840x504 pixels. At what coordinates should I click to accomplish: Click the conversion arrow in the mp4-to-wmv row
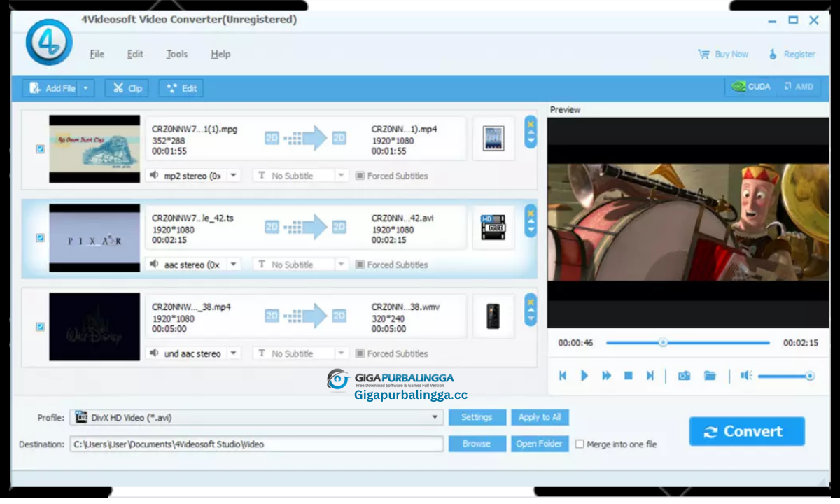point(306,316)
